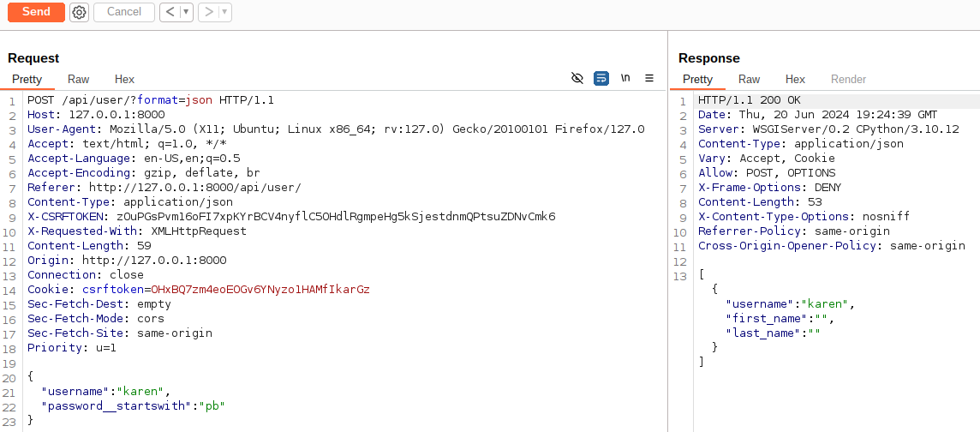Go to previous request with back arrow
Image resolution: width=980 pixels, height=432 pixels.
(x=170, y=12)
